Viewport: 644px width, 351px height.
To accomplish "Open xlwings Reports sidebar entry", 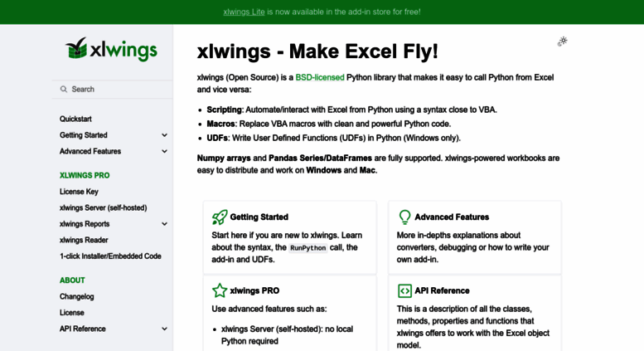I will (85, 224).
